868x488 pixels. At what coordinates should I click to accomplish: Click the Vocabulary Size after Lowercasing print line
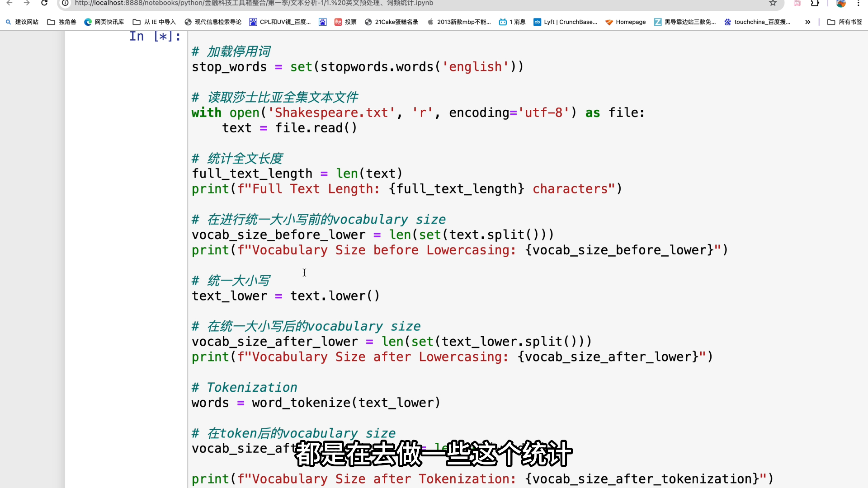click(x=452, y=357)
